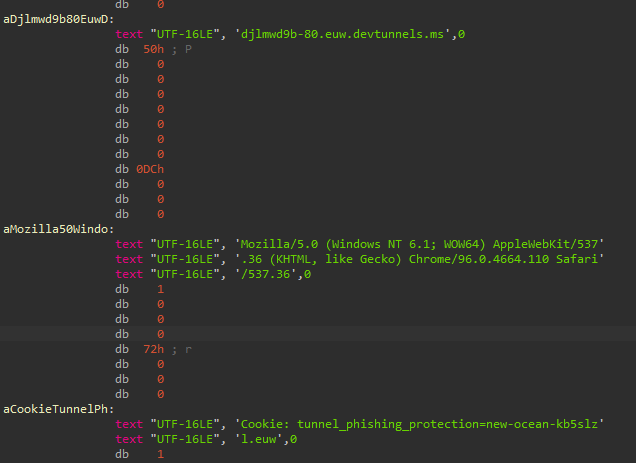Click the 'djlmwd9b-80.euw.devtunnels.ms' string
This screenshot has height=463, width=636.
pyautogui.click(x=342, y=34)
